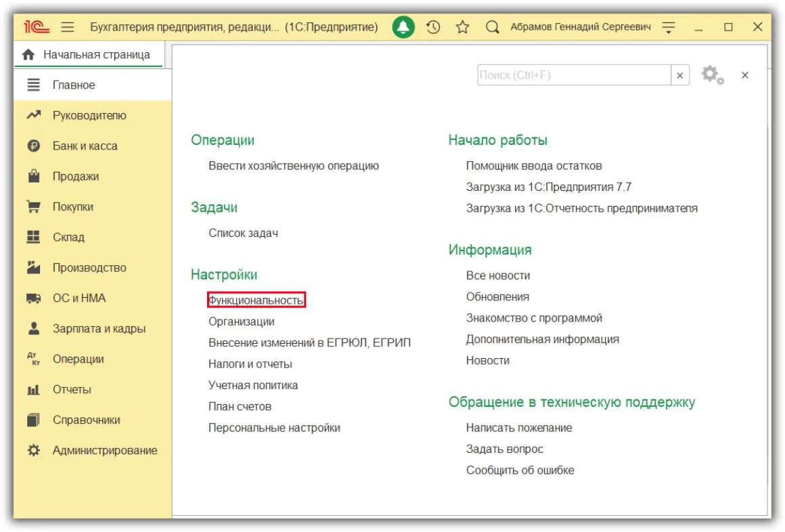Image resolution: width=785 pixels, height=532 pixels.
Task: Open Сообщить об ошибке link
Action: (520, 470)
